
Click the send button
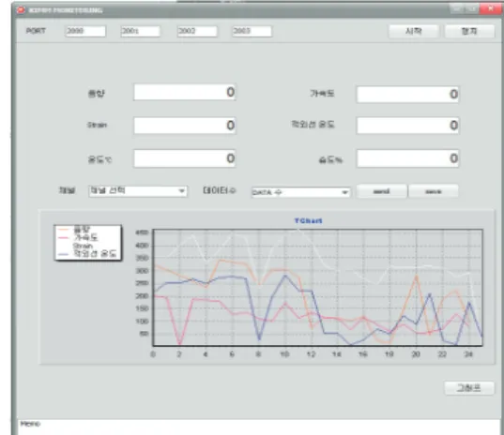tap(382, 191)
